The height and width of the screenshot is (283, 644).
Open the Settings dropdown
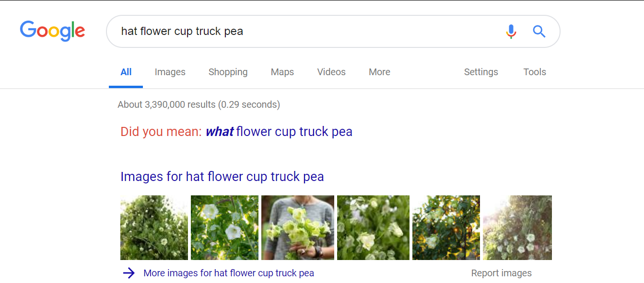481,72
